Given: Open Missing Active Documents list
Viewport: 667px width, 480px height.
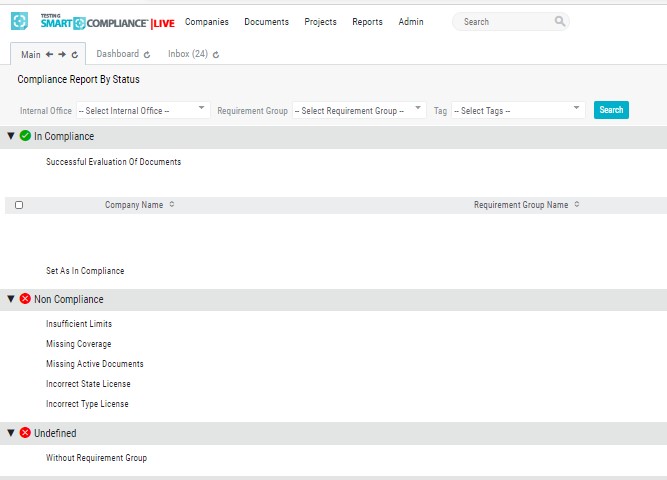Looking at the screenshot, I should (x=94, y=364).
